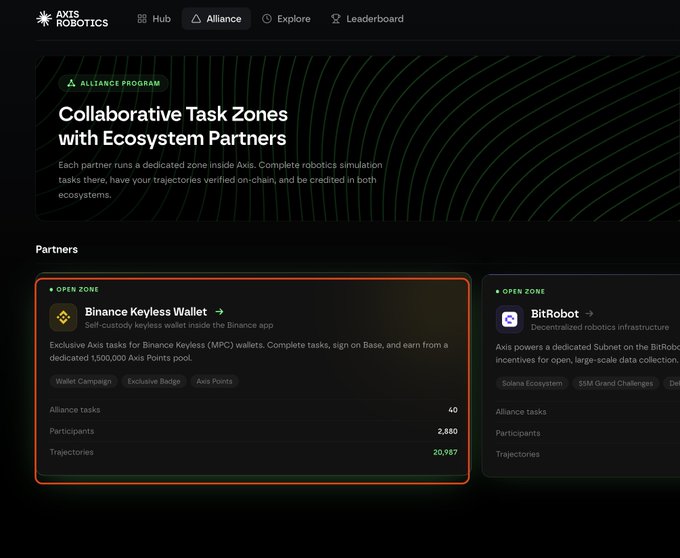Click the green arrow beside Binance Keyless Wallet

click(219, 311)
